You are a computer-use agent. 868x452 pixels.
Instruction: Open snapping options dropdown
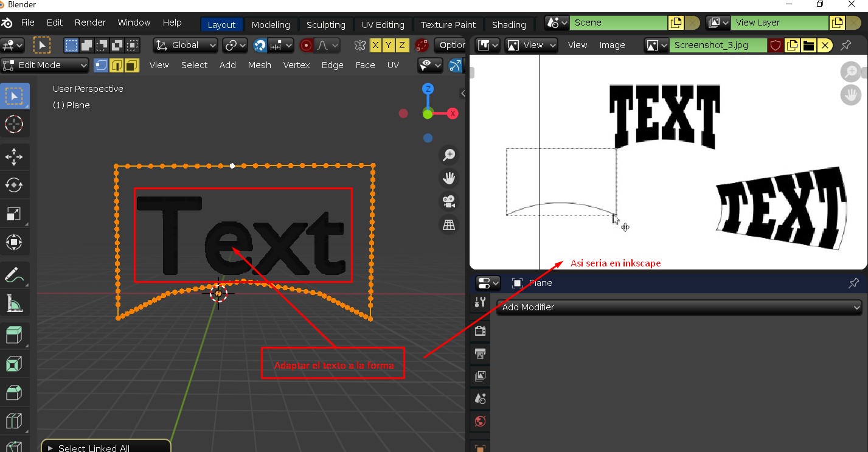[x=281, y=46]
